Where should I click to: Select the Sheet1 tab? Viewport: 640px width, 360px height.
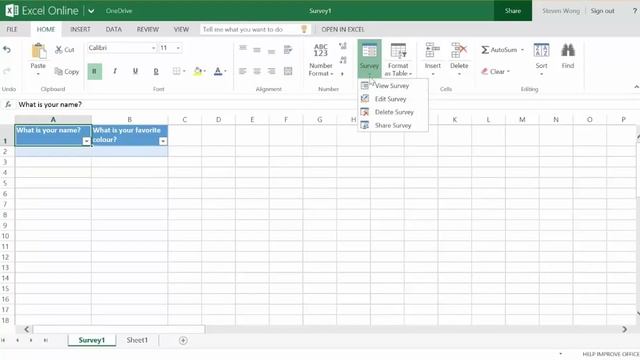tap(137, 340)
